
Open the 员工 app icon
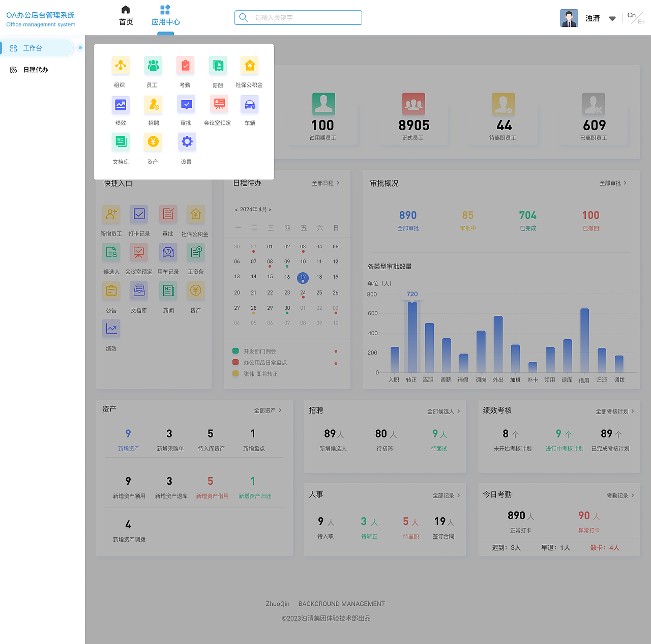click(153, 66)
